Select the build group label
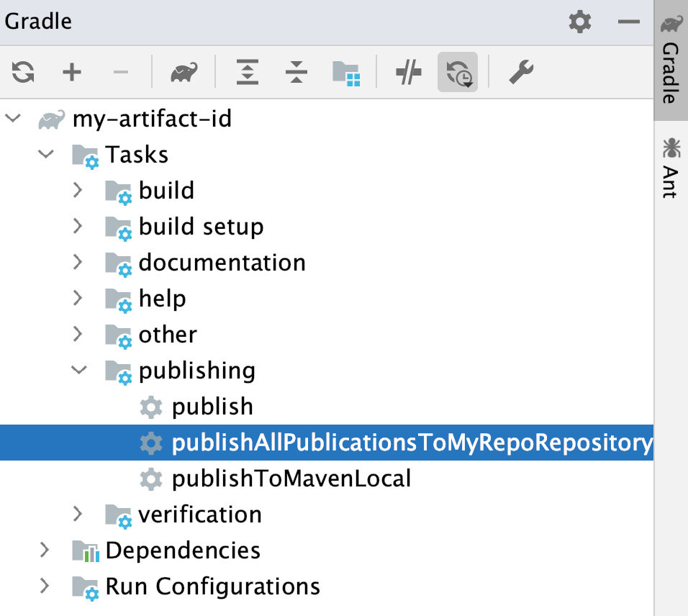This screenshot has width=688, height=616. point(166,191)
